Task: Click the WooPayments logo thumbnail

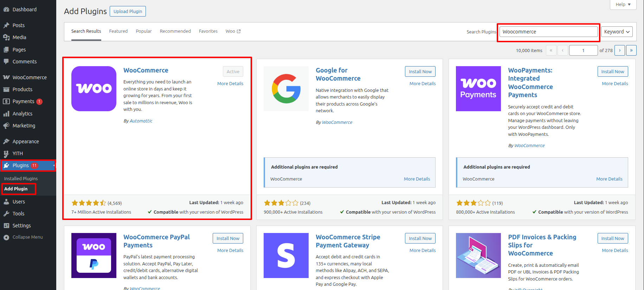Action: [478, 89]
